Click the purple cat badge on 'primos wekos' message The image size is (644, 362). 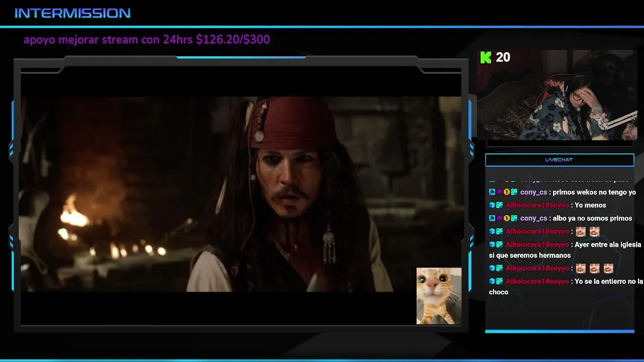click(500, 192)
